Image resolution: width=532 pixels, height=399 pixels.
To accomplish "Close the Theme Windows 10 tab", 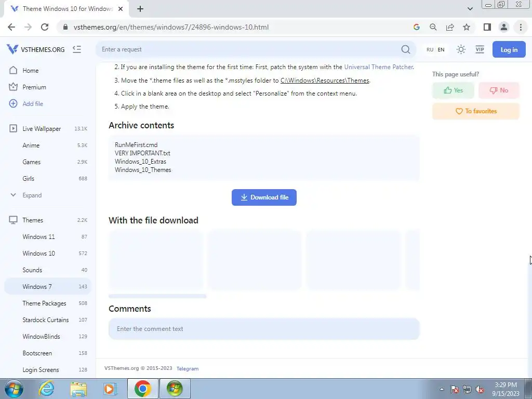I will click(x=121, y=9).
